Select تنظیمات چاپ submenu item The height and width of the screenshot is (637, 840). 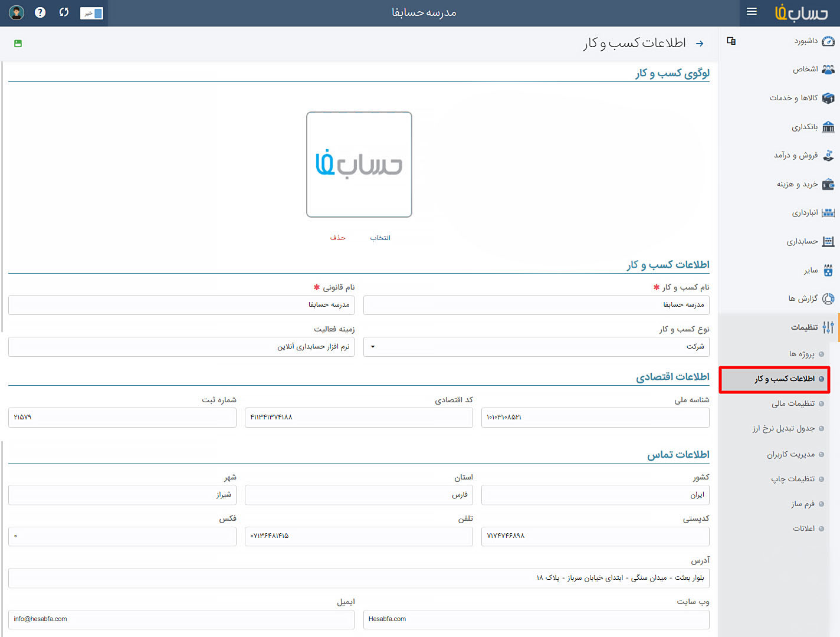(798, 479)
